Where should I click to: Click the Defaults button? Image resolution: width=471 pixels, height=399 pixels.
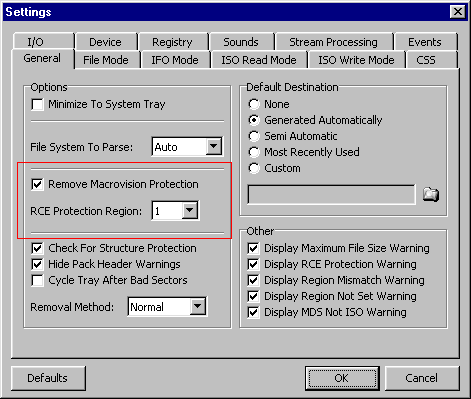(x=48, y=378)
